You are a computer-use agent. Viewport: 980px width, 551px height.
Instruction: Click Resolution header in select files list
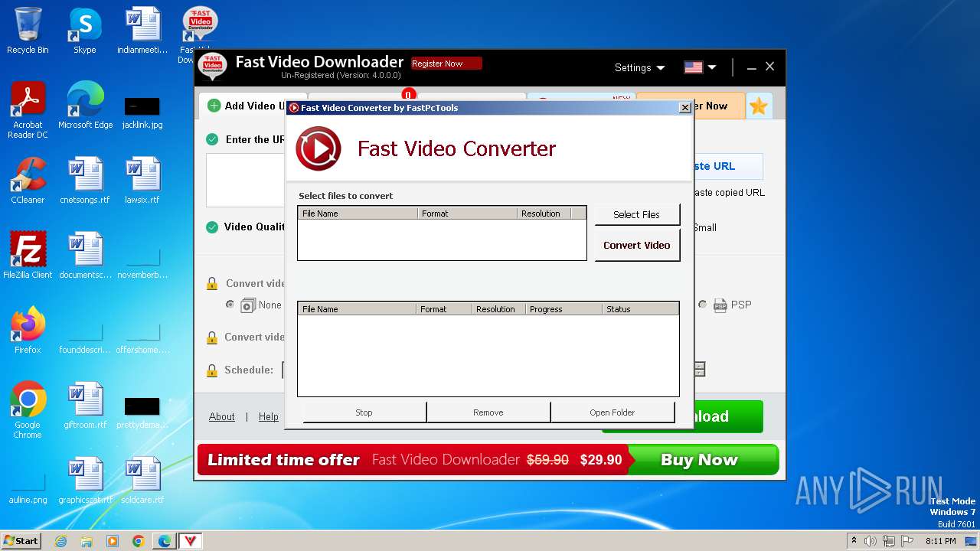(544, 214)
